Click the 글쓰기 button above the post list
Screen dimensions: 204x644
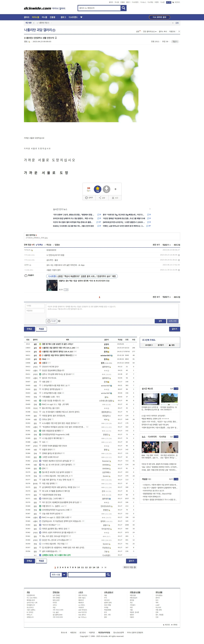coord(175,329)
